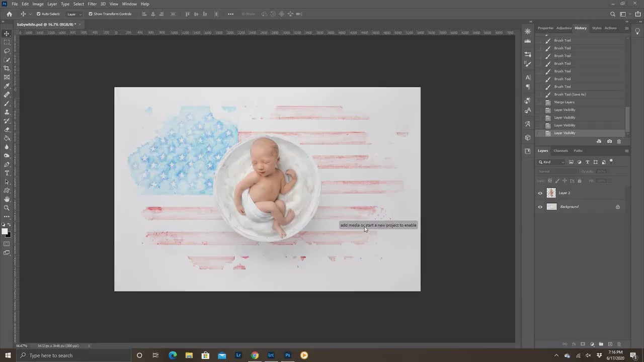Open the Adjustments panel icon in the dock
The height and width of the screenshot is (362, 644).
pyautogui.click(x=527, y=31)
